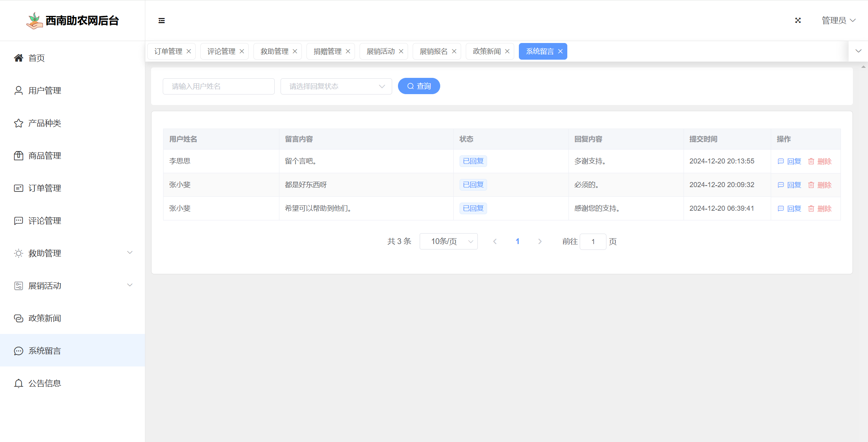Viewport: 868px width, 442px height.
Task: Open the 10条/页 page size dropdown
Action: click(x=448, y=242)
